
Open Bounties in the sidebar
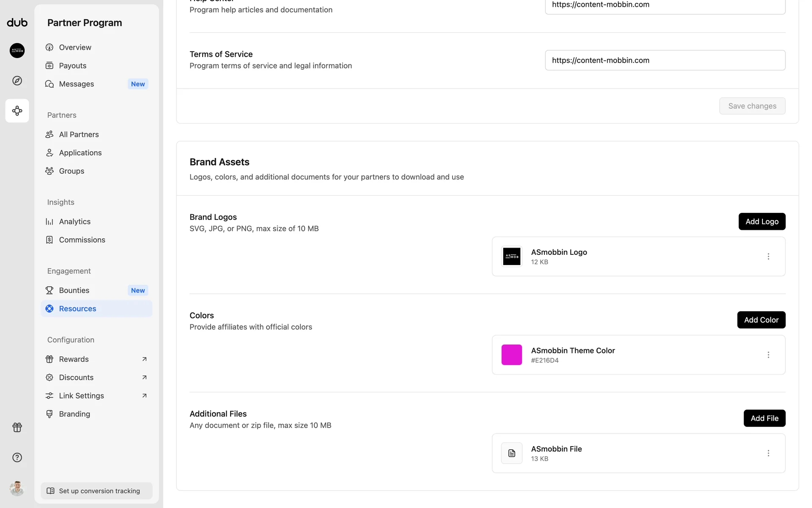pyautogui.click(x=74, y=290)
